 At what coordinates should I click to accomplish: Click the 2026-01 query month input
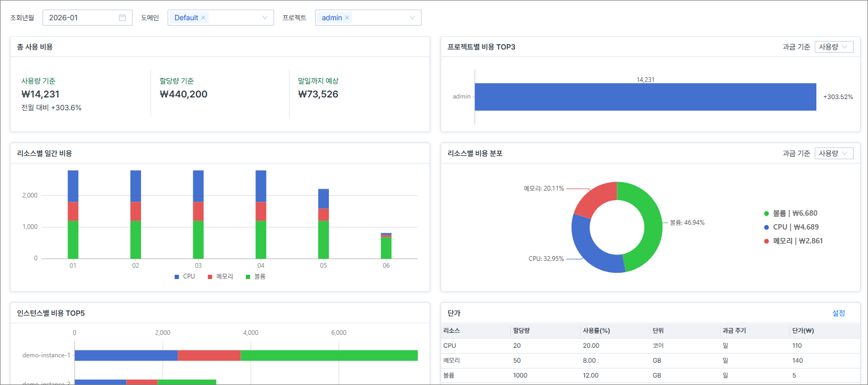[80, 18]
